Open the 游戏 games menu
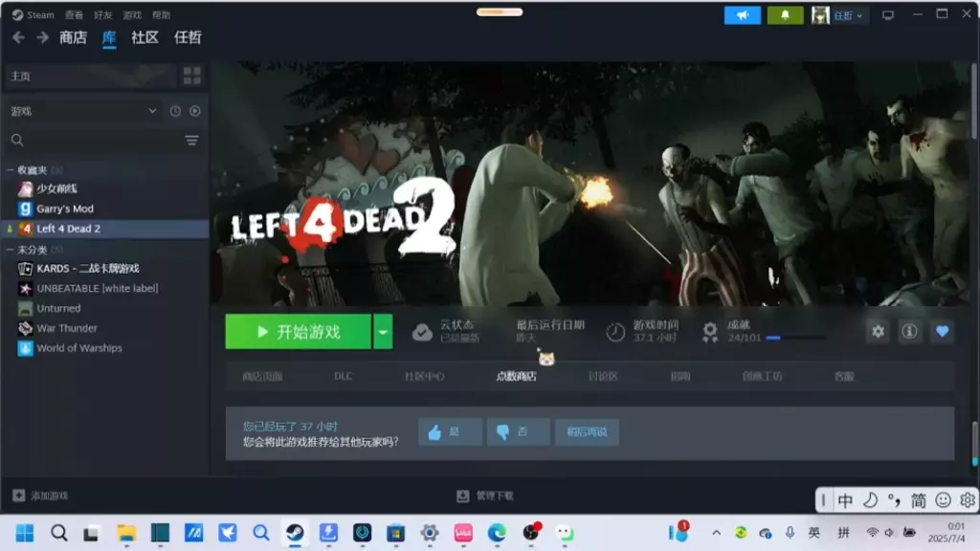Image resolution: width=980 pixels, height=551 pixels. pyautogui.click(x=132, y=15)
